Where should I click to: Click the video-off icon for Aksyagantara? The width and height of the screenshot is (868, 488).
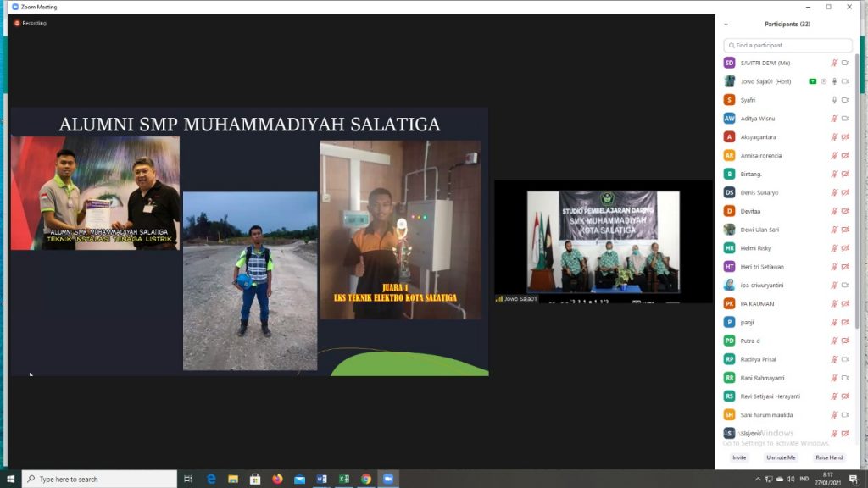845,137
